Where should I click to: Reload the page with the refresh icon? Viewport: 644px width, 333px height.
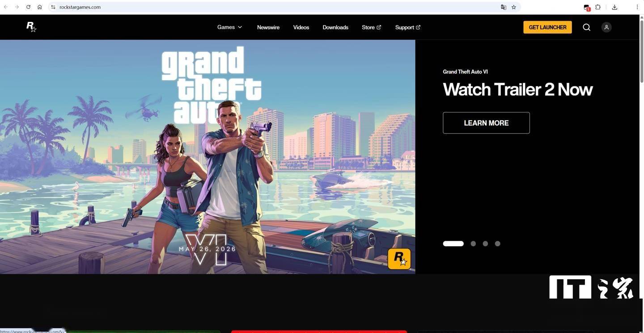click(x=28, y=7)
